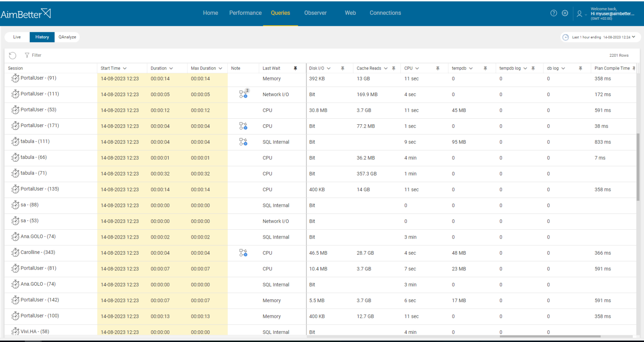Pin the Last Wait column
The image size is (644, 342).
295,68
